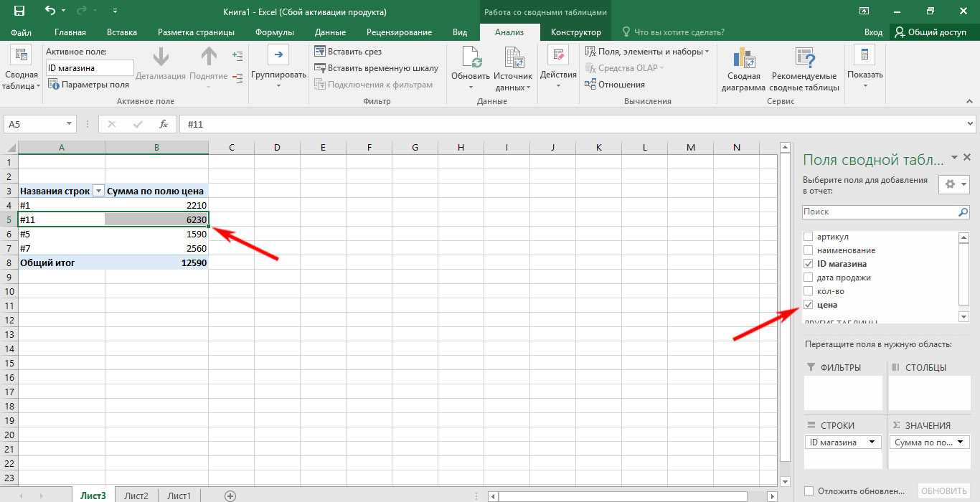Open the Лист2 sheet tab
This screenshot has width=980, height=502.
(136, 496)
